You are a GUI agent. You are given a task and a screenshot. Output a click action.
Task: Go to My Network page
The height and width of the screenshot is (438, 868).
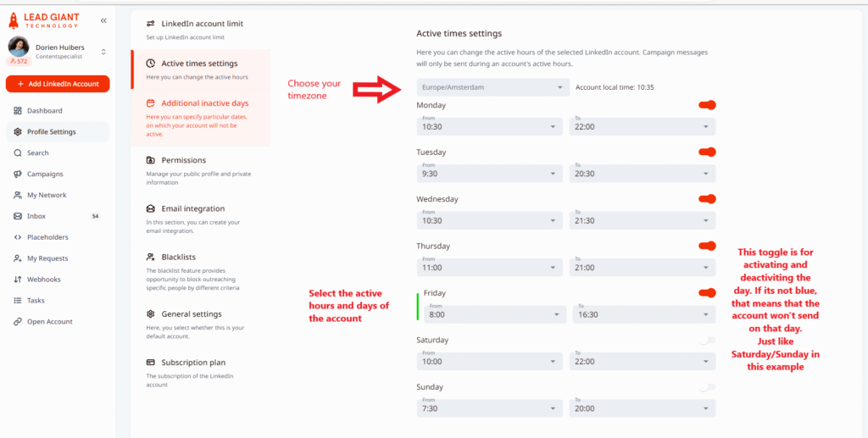coord(47,196)
